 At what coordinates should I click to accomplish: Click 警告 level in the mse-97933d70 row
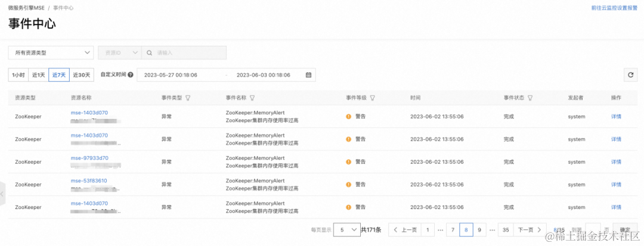tap(360, 162)
